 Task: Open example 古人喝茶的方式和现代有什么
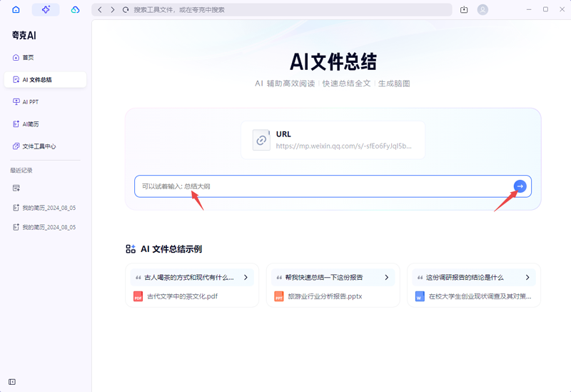192,278
